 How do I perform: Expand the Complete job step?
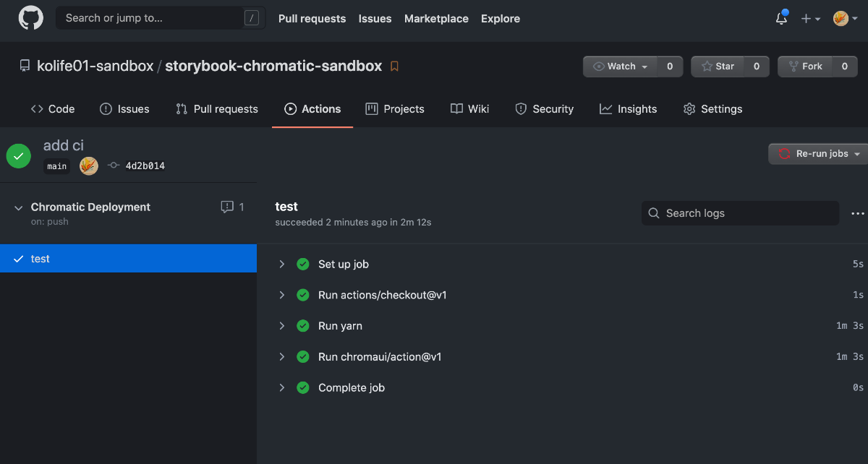click(282, 388)
